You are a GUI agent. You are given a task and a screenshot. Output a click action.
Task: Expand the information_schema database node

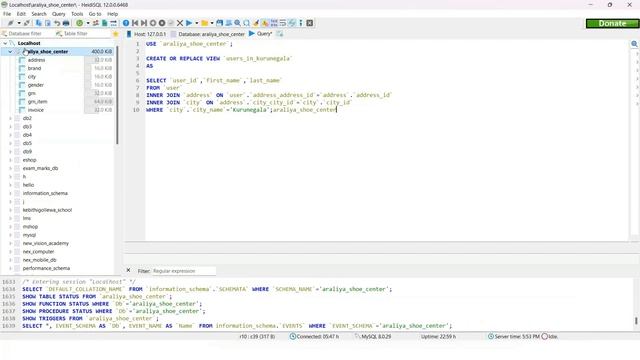(x=10, y=193)
